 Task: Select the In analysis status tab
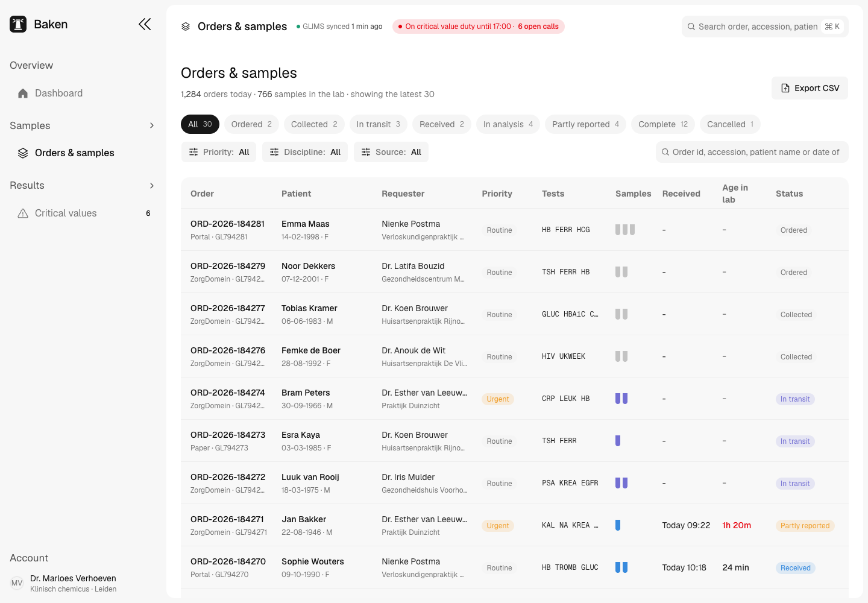pos(508,124)
